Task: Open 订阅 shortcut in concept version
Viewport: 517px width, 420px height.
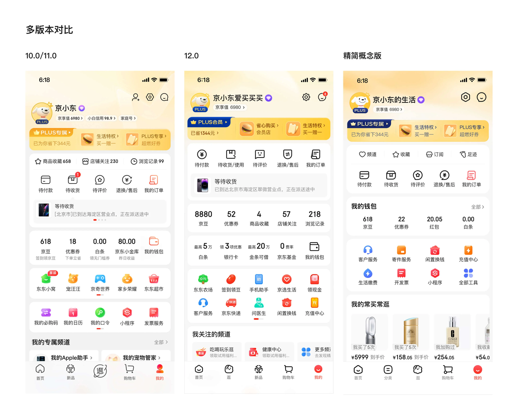Action: tap(435, 154)
